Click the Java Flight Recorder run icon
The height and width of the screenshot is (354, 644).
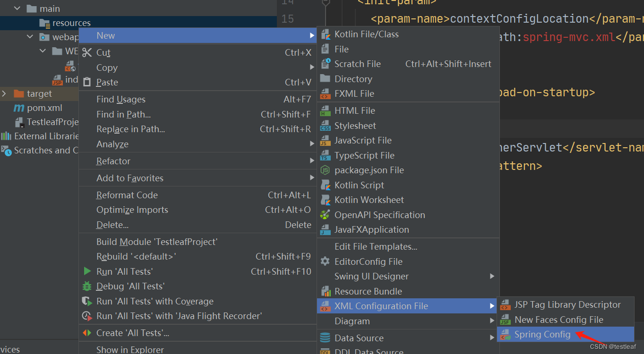(87, 316)
